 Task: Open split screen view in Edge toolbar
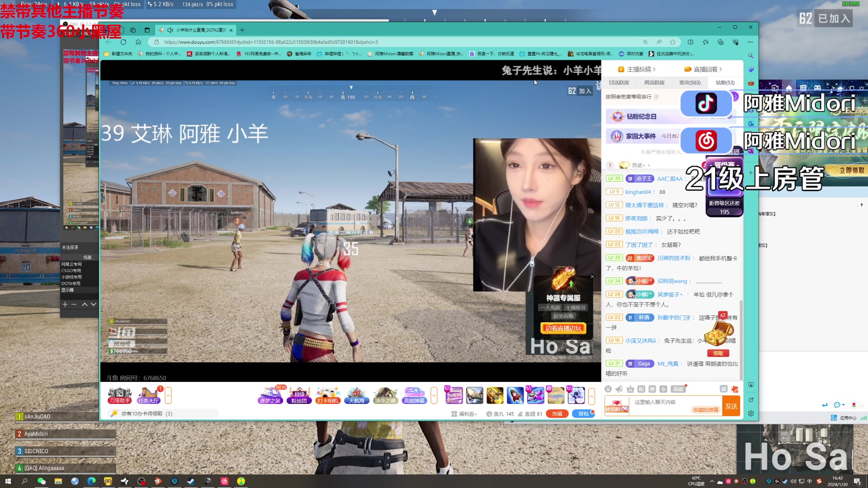(690, 42)
